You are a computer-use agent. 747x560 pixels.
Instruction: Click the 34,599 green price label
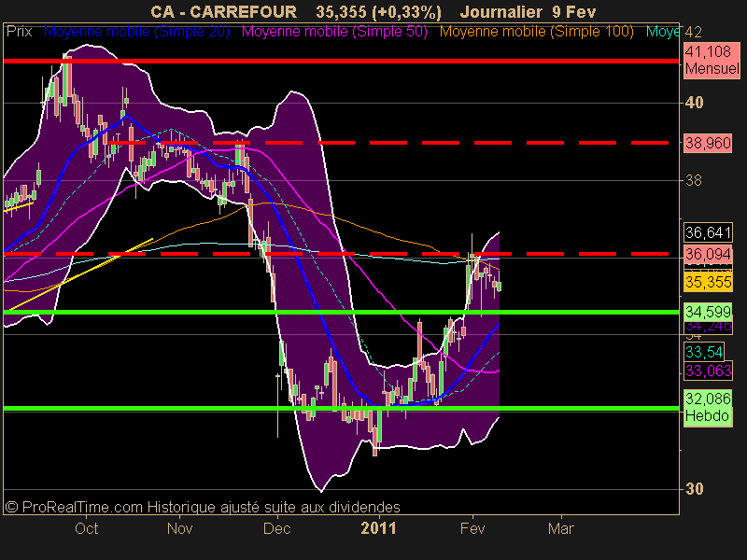pos(708,312)
